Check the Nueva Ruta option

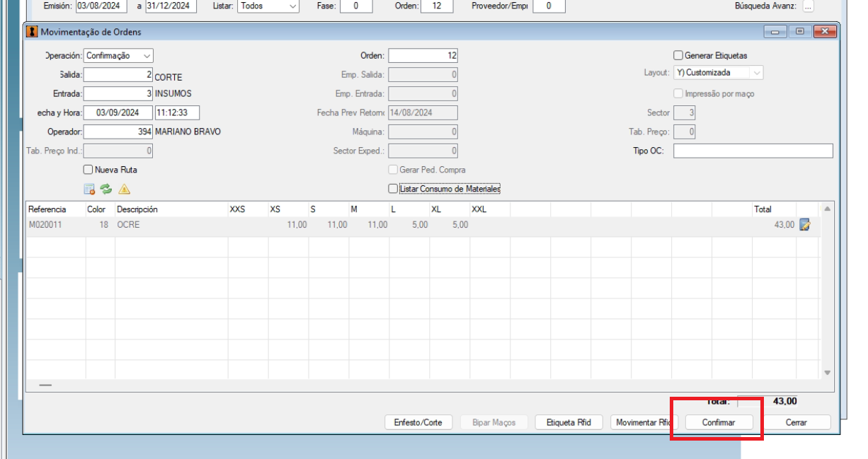88,170
